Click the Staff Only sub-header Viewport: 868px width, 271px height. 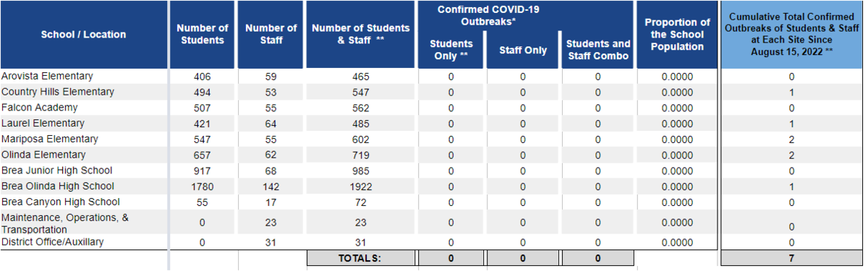(x=523, y=50)
